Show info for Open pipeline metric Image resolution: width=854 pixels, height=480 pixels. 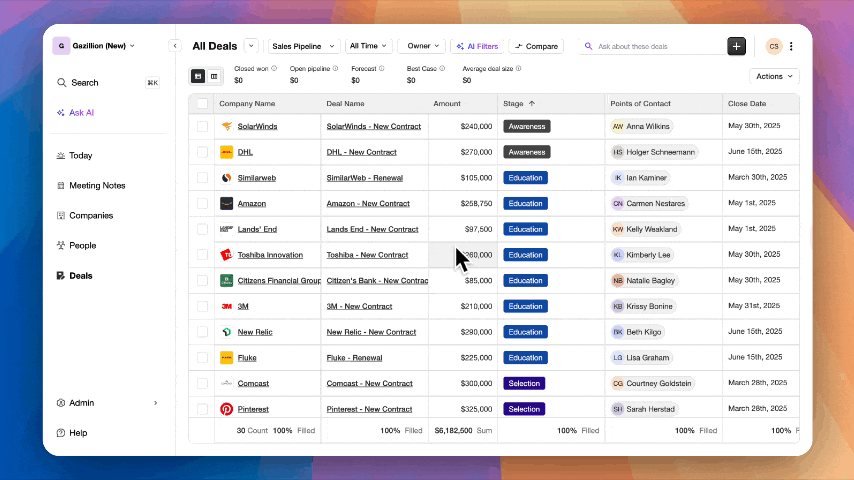point(336,69)
